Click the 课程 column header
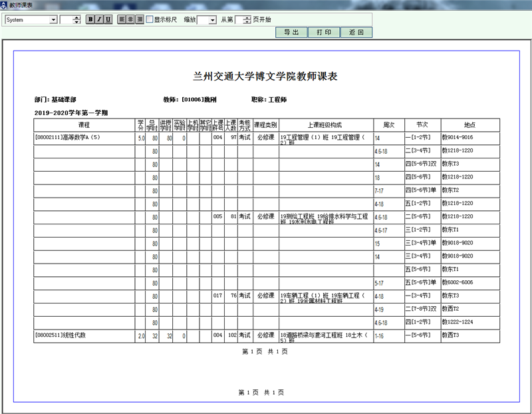This screenshot has height=414, width=532. [x=84, y=124]
